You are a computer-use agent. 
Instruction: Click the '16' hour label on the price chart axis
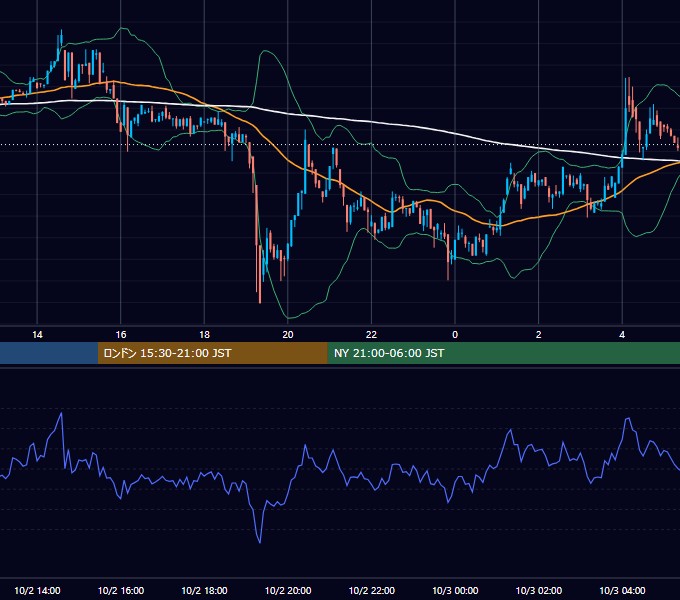pyautogui.click(x=121, y=335)
